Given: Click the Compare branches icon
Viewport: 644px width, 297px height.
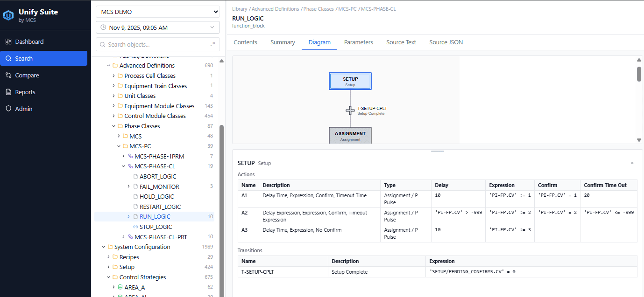Looking at the screenshot, I should [x=8, y=75].
